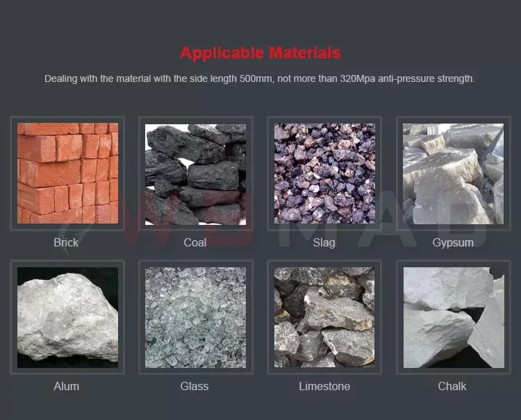Click the "Coal" caption text

click(195, 243)
